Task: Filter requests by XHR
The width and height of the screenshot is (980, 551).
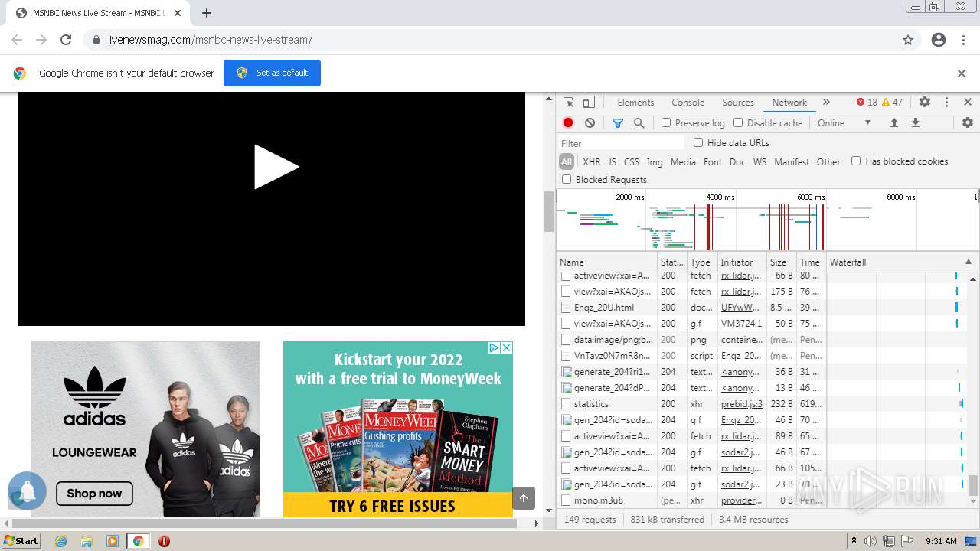Action: pos(592,161)
